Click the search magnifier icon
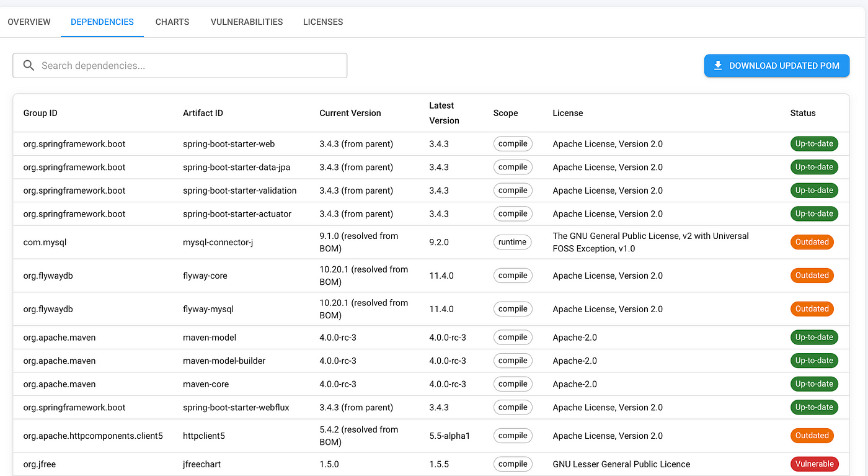This screenshot has height=476, width=868. (x=29, y=66)
